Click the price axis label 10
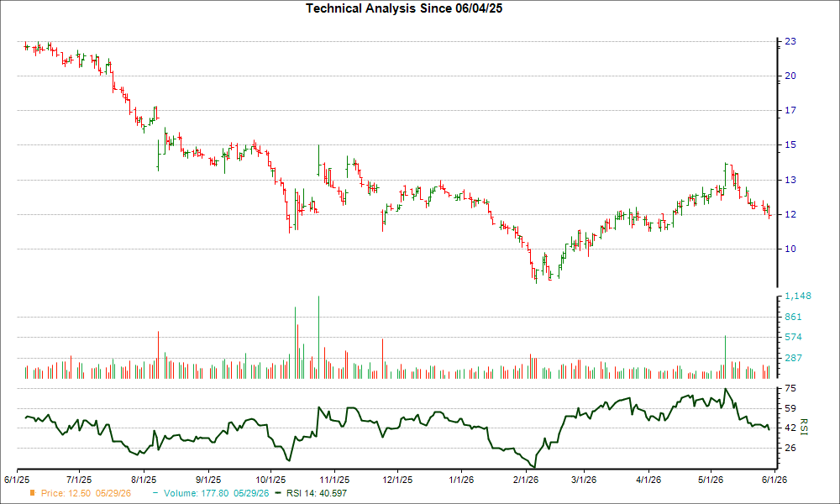840x504 pixels. pos(790,249)
